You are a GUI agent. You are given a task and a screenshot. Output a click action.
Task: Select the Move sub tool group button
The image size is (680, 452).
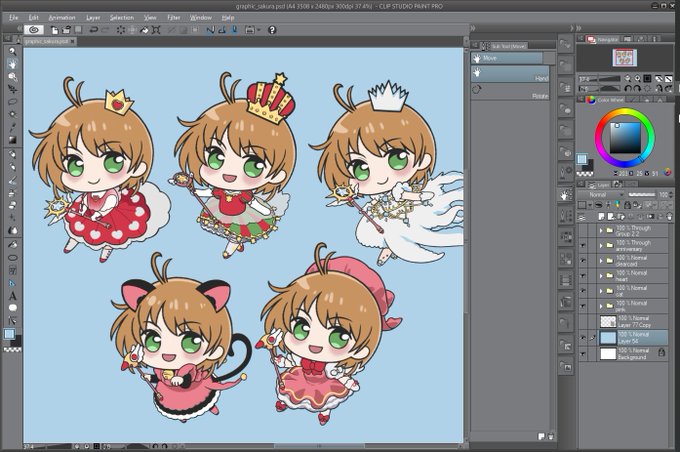pyautogui.click(x=507, y=58)
